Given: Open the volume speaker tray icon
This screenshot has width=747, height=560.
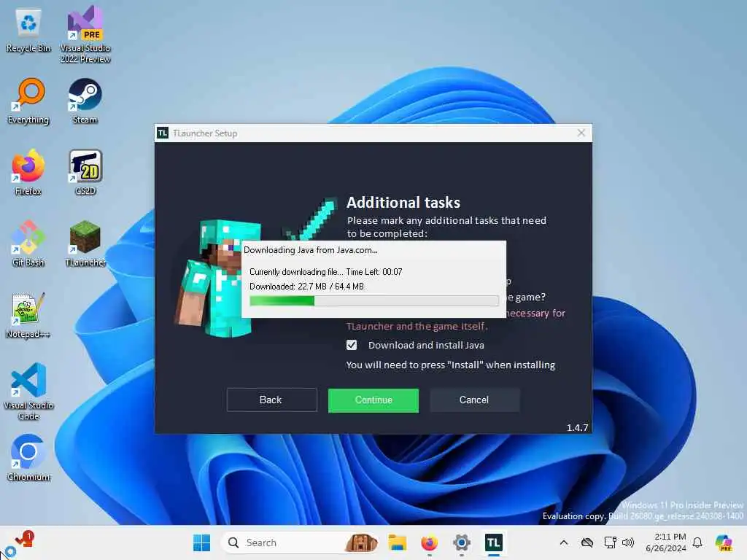Looking at the screenshot, I should click(x=628, y=542).
